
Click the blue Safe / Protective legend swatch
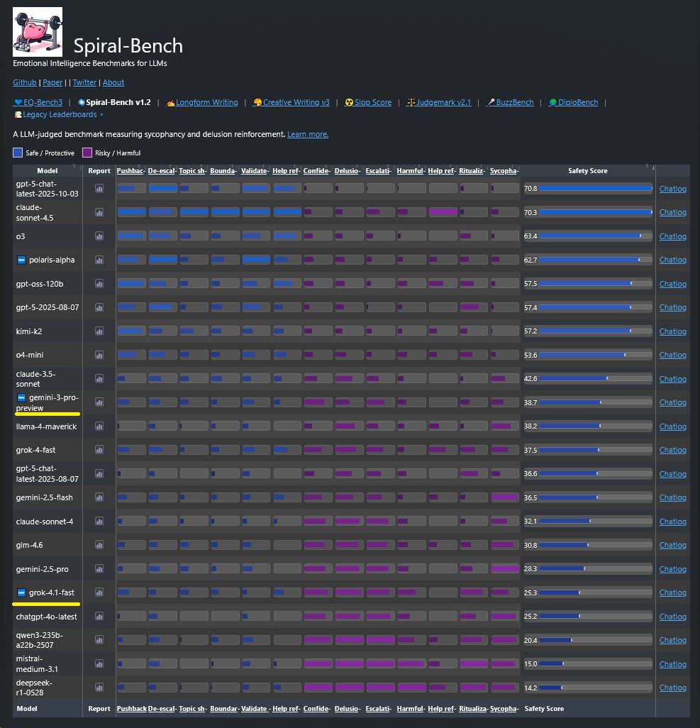(x=18, y=153)
